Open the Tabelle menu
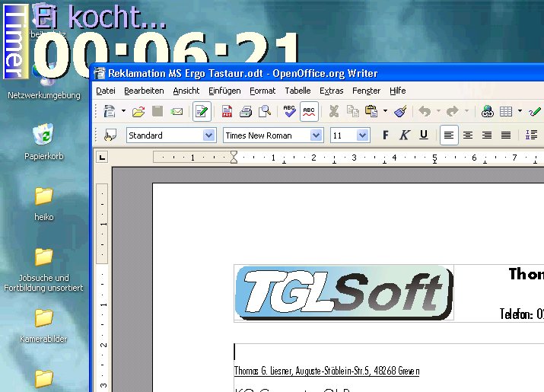 (297, 91)
